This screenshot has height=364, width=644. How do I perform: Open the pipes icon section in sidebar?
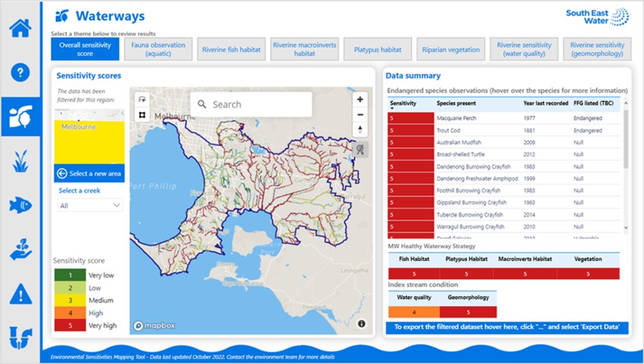click(x=21, y=338)
